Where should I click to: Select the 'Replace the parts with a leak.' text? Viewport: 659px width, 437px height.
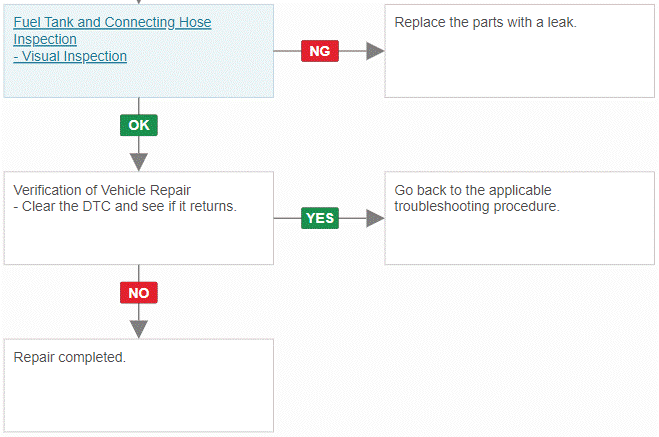[485, 22]
